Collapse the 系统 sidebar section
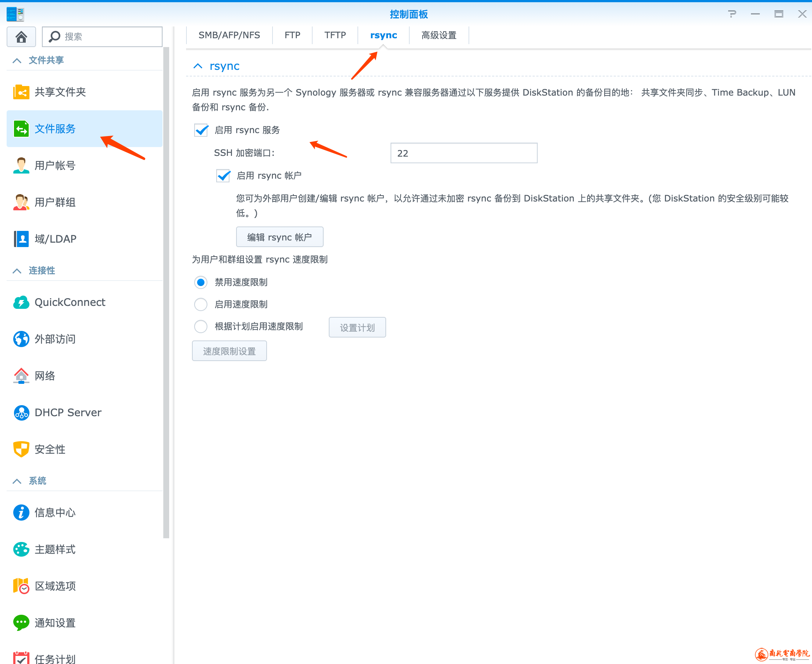Screen dimensions: 812x664 (x=17, y=481)
